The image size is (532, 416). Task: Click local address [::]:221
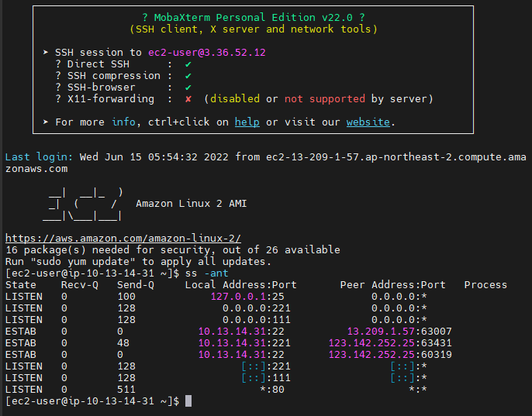point(266,366)
